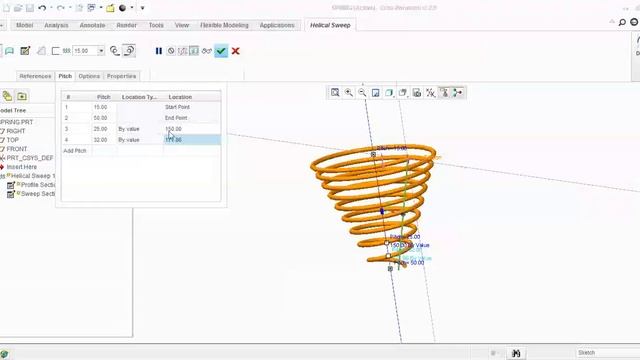Toggle the right-handed rule sweep icon
640x360 pixels.
coord(129,51)
